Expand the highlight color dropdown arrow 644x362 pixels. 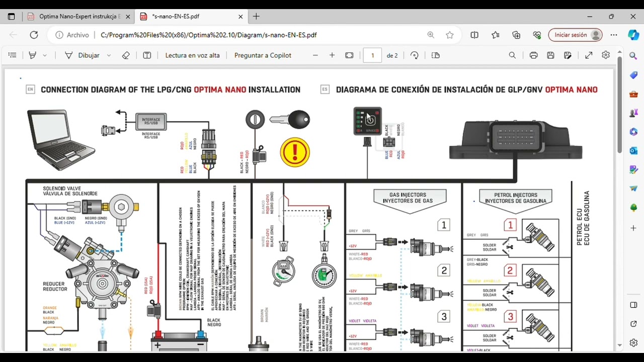(45, 55)
